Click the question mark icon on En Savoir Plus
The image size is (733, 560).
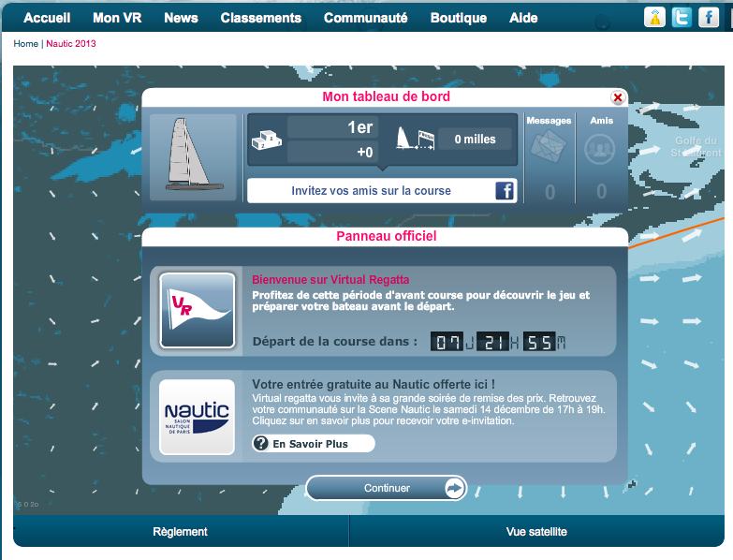tap(260, 443)
